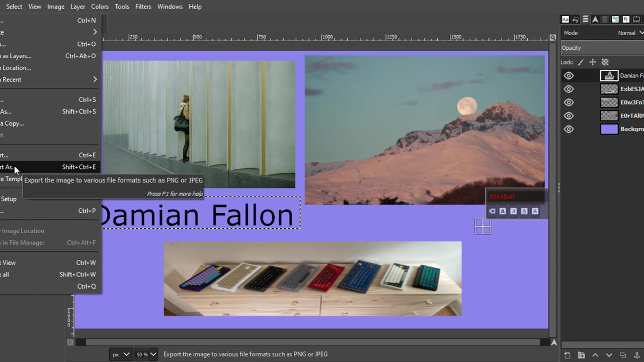644x362 pixels.
Task: Clear style in text tool overlay
Action: coord(492,211)
